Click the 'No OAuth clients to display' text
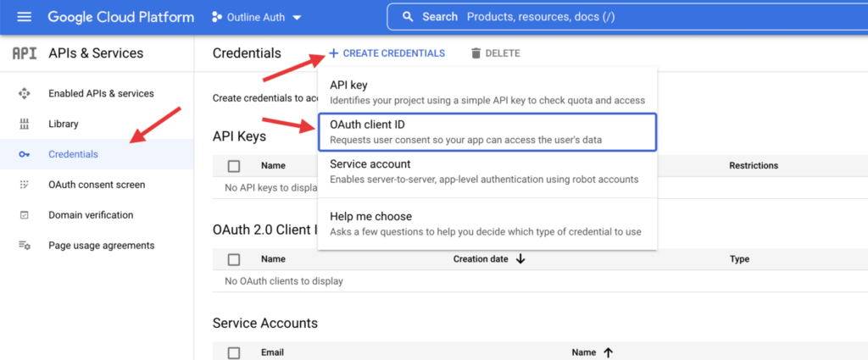 click(x=284, y=281)
